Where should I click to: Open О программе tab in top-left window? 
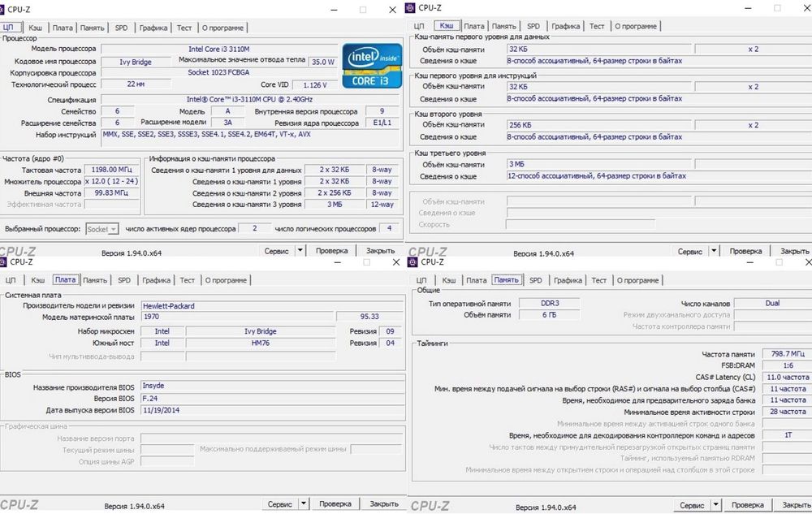[x=222, y=28]
